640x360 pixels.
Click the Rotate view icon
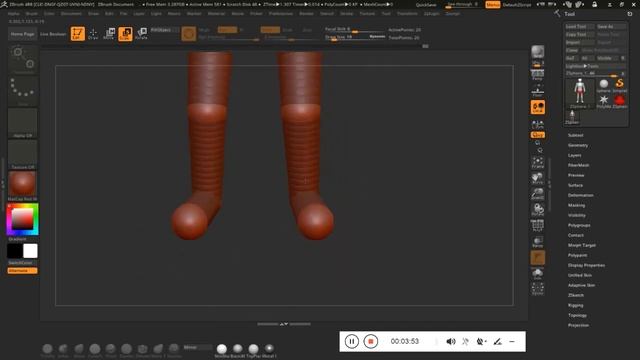click(x=538, y=209)
